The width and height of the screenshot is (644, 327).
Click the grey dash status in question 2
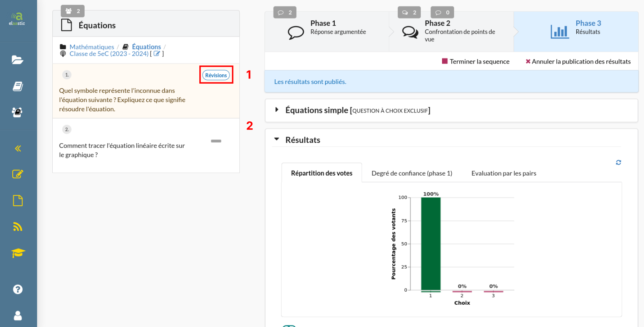tap(216, 141)
